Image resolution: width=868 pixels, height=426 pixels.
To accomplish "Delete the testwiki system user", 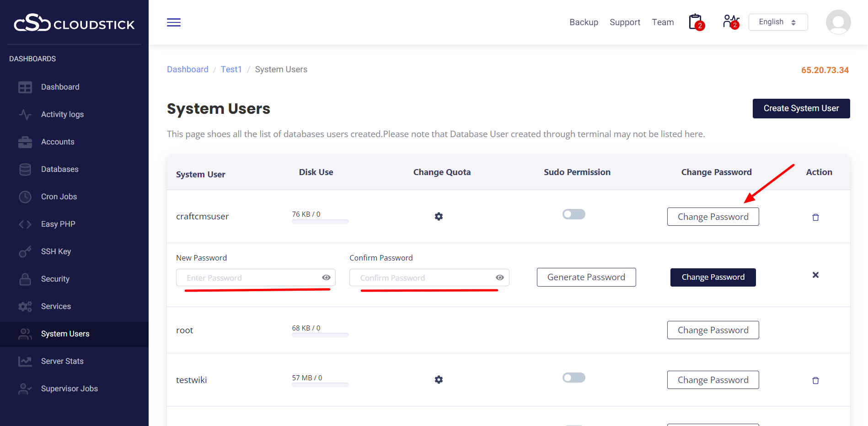I will click(x=815, y=381).
